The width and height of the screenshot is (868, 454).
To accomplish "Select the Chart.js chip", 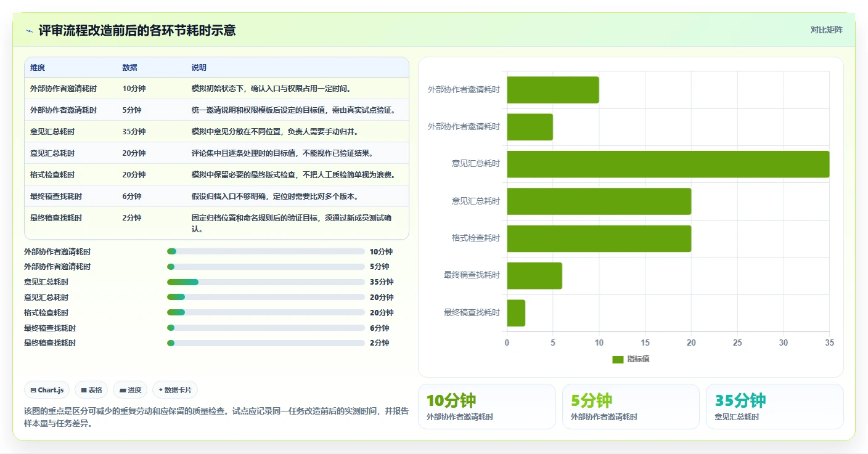I will point(47,390).
